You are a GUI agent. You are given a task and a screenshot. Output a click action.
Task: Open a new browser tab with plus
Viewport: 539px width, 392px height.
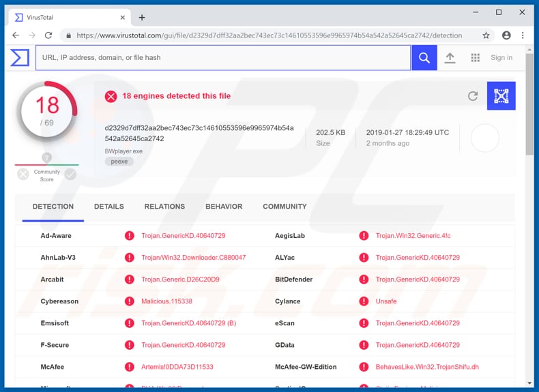tap(142, 18)
